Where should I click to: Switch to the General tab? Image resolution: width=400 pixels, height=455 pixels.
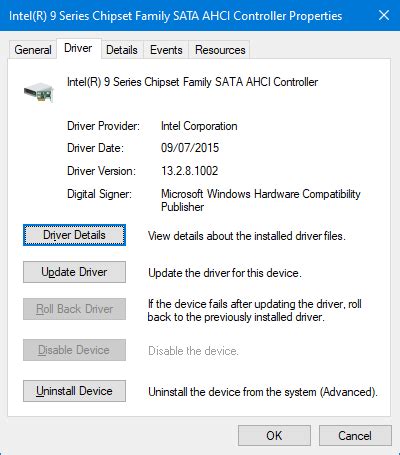click(x=32, y=50)
